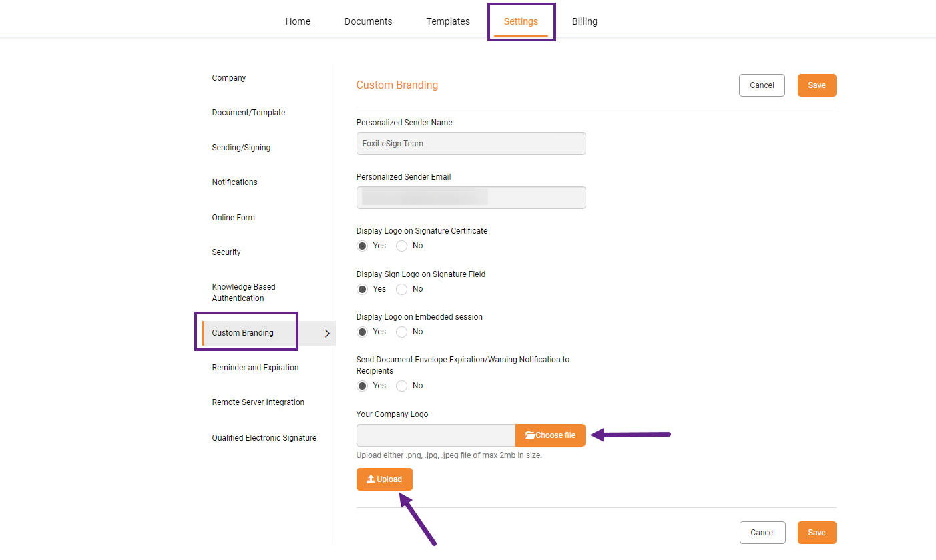Viewport: 936px width, 560px height.
Task: Open Reminder and Expiration settings
Action: [x=255, y=368]
